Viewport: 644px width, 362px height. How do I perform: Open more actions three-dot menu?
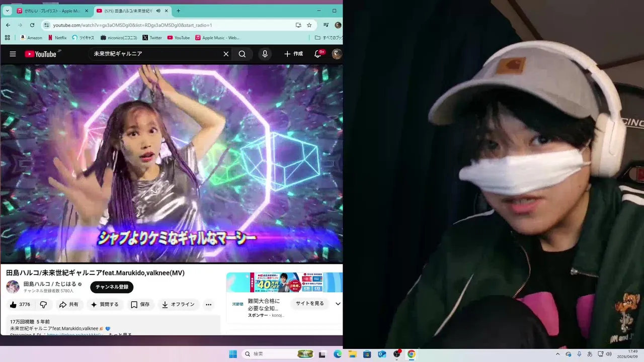click(x=208, y=305)
